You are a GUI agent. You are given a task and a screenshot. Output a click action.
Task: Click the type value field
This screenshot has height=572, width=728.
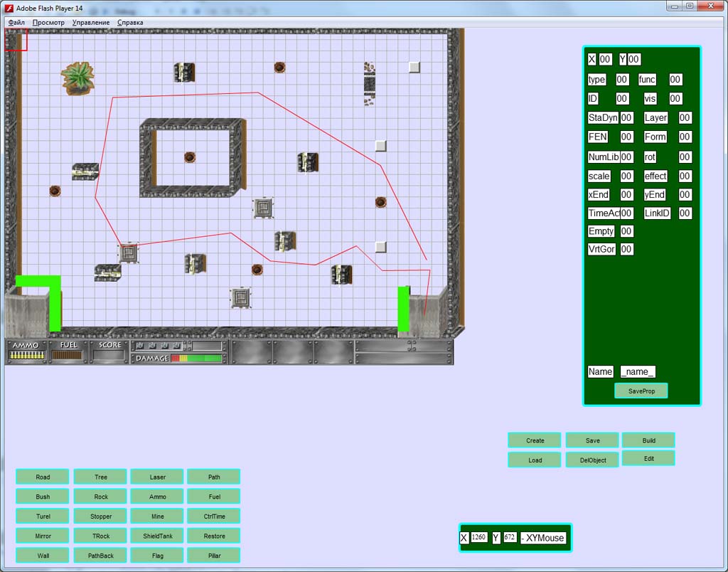pos(621,80)
